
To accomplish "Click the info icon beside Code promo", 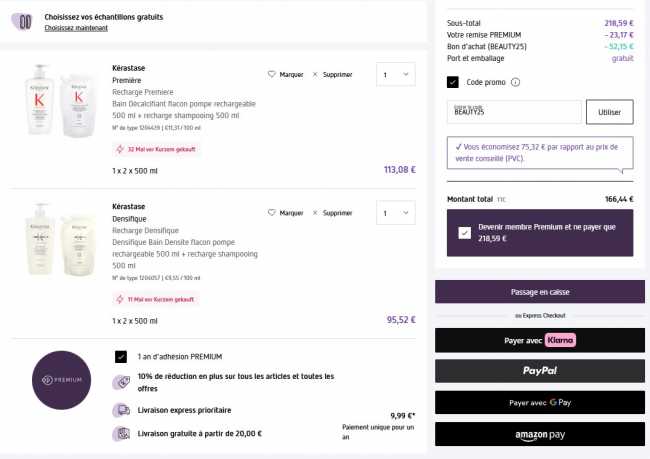I will [515, 82].
